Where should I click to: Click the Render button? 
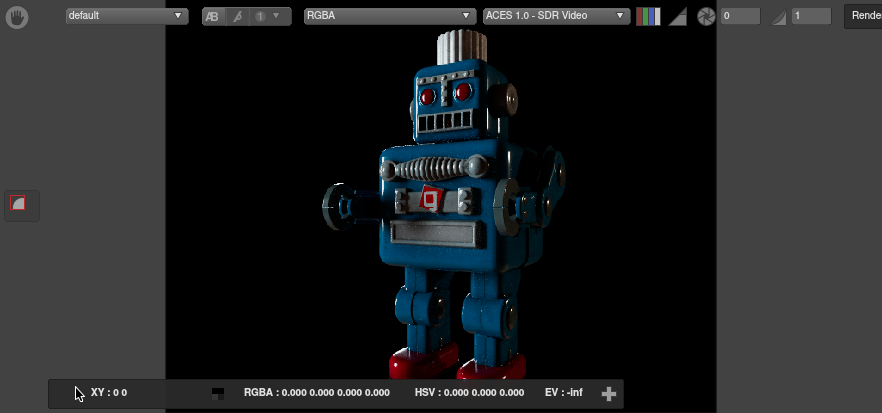[x=863, y=16]
